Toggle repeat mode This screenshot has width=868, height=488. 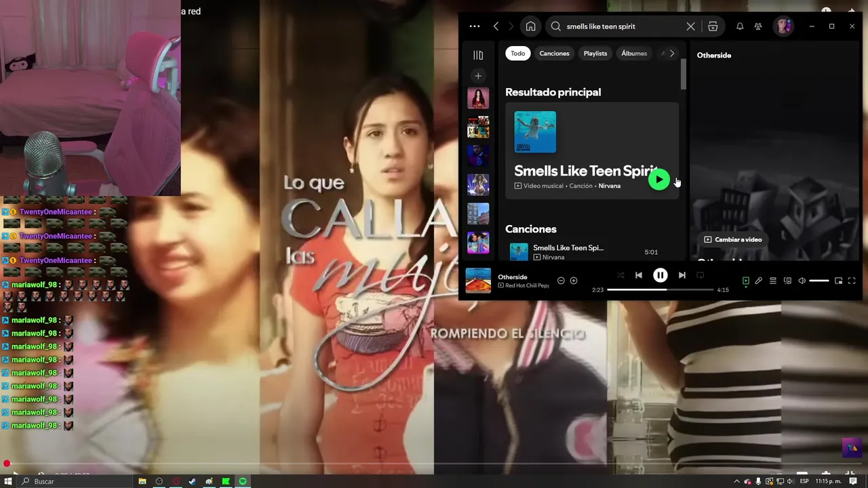(700, 275)
